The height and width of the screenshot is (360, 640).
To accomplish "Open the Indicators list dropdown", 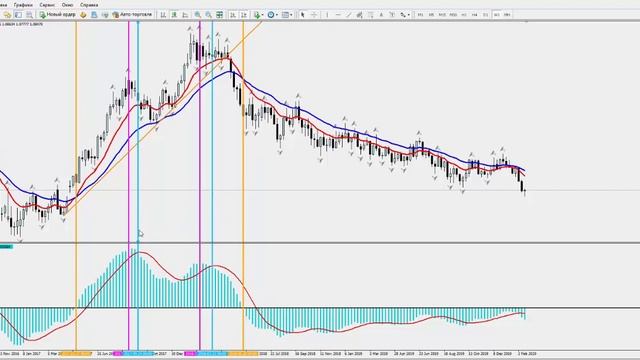I will [x=258, y=15].
